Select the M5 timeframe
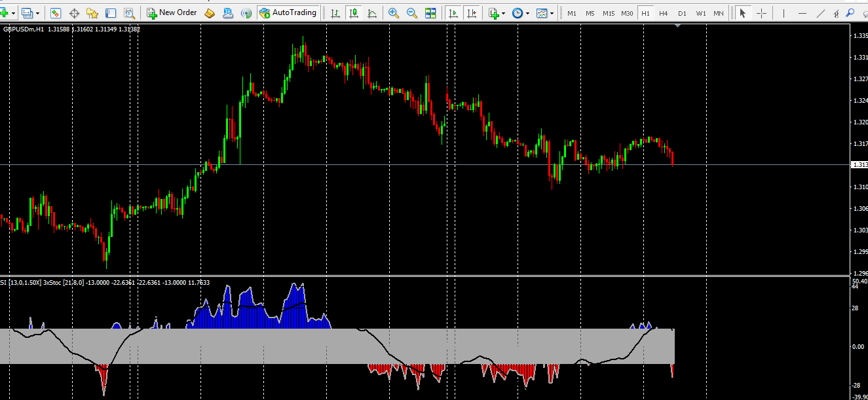 click(590, 13)
